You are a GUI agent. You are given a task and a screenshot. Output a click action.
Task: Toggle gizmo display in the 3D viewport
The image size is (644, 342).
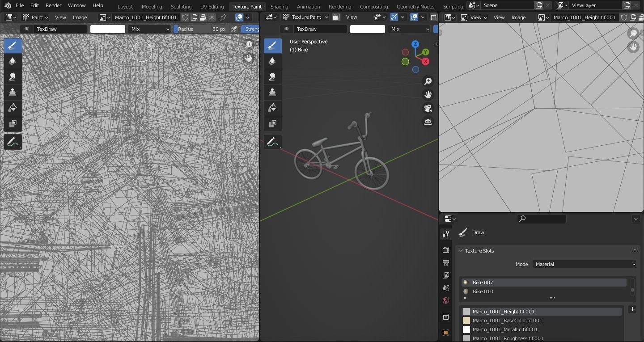tap(394, 17)
